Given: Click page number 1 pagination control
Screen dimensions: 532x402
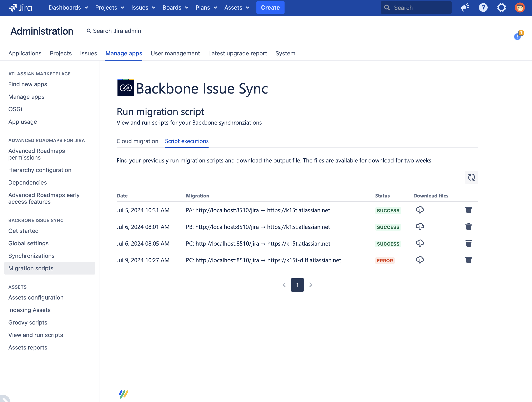Looking at the screenshot, I should pyautogui.click(x=297, y=285).
